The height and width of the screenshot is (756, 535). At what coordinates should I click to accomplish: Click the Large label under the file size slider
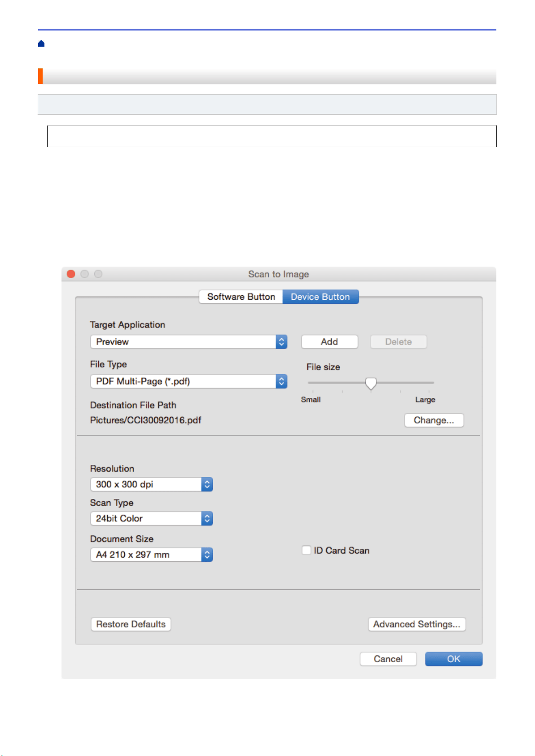425,400
